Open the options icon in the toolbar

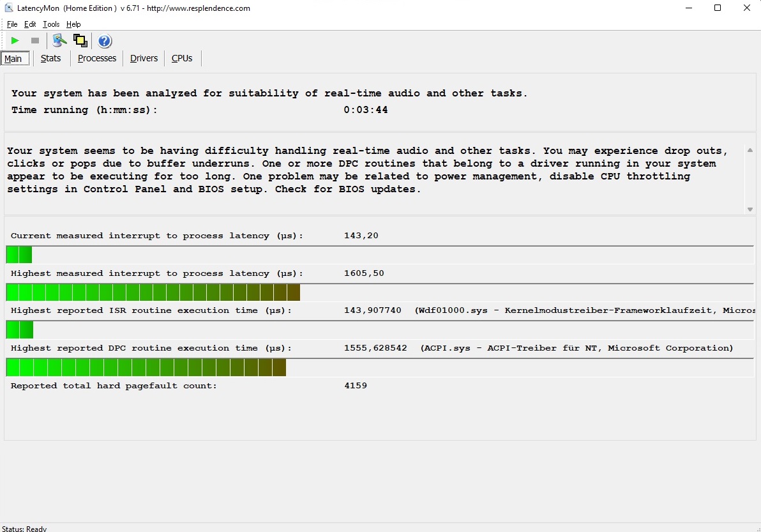click(59, 41)
